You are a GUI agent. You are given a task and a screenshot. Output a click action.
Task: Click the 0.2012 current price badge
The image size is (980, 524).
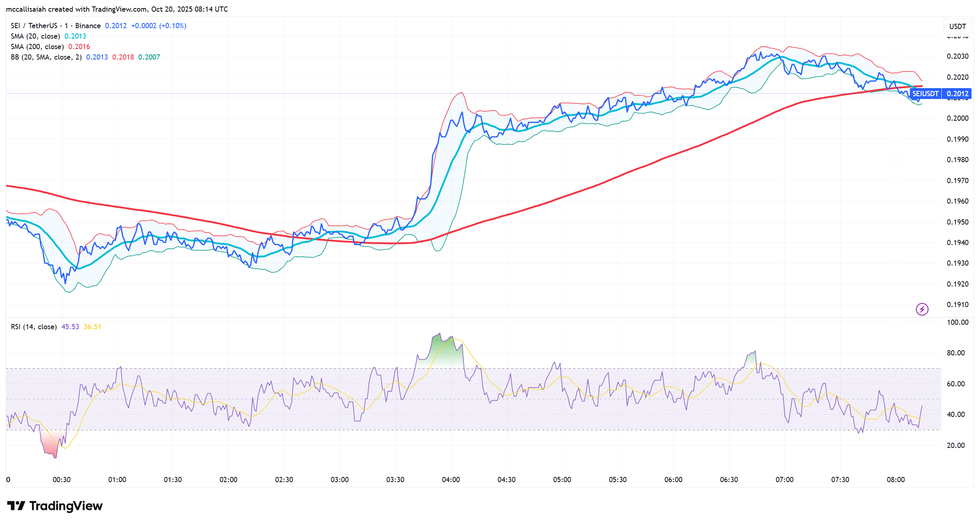pyautogui.click(x=957, y=94)
